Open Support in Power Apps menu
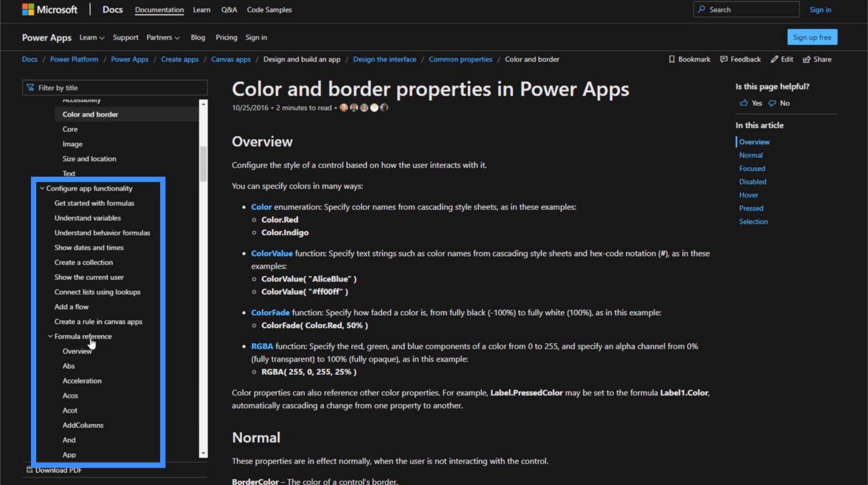 [126, 37]
